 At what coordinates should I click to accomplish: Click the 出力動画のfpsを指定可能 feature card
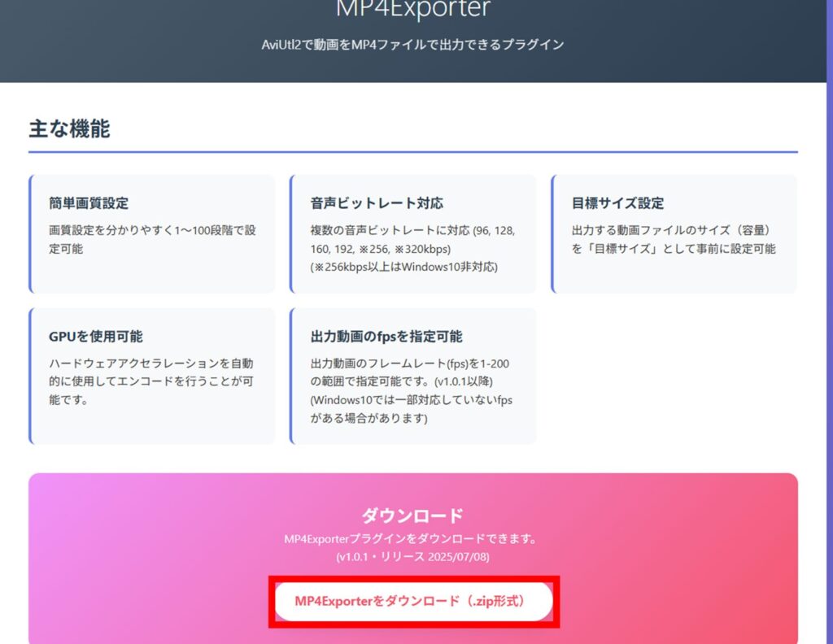(415, 374)
